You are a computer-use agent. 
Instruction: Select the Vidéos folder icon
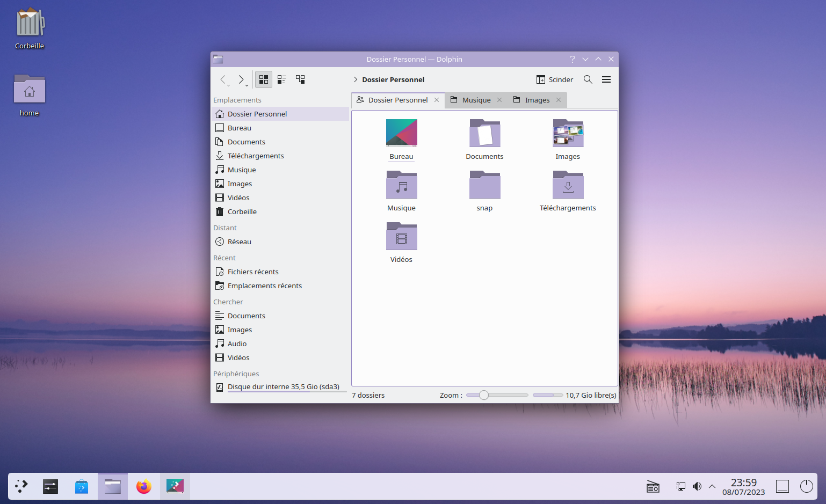click(x=401, y=237)
